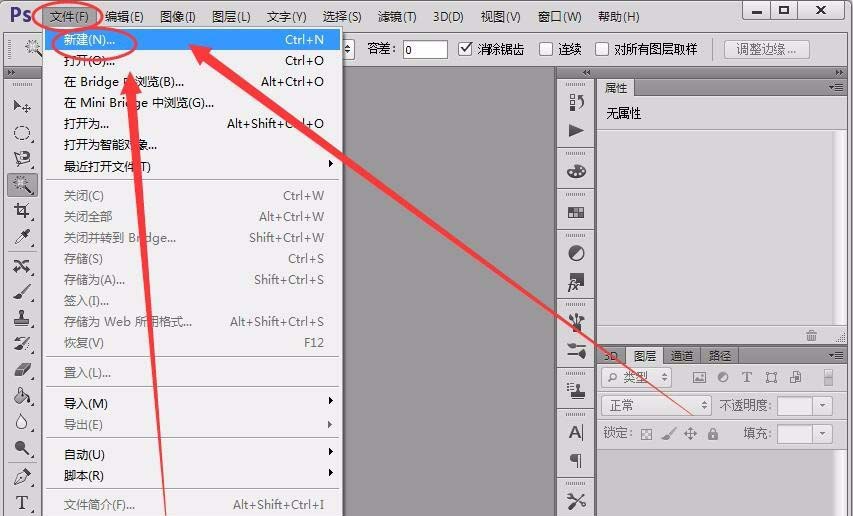Select the Brush tool
853x516 pixels.
pyautogui.click(x=22, y=292)
